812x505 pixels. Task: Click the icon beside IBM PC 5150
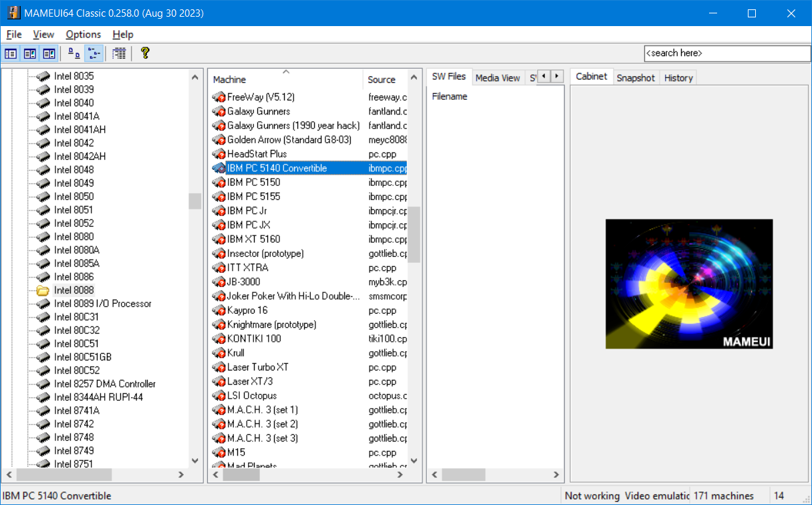(x=219, y=182)
